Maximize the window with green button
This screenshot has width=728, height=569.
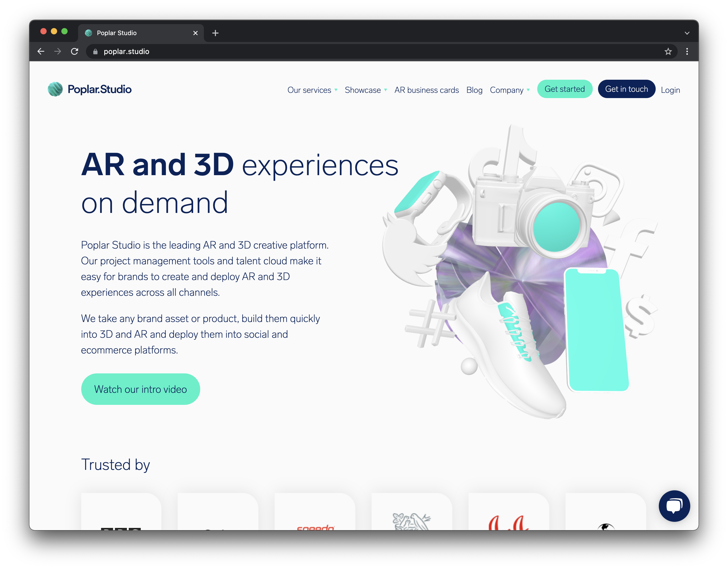pyautogui.click(x=65, y=31)
